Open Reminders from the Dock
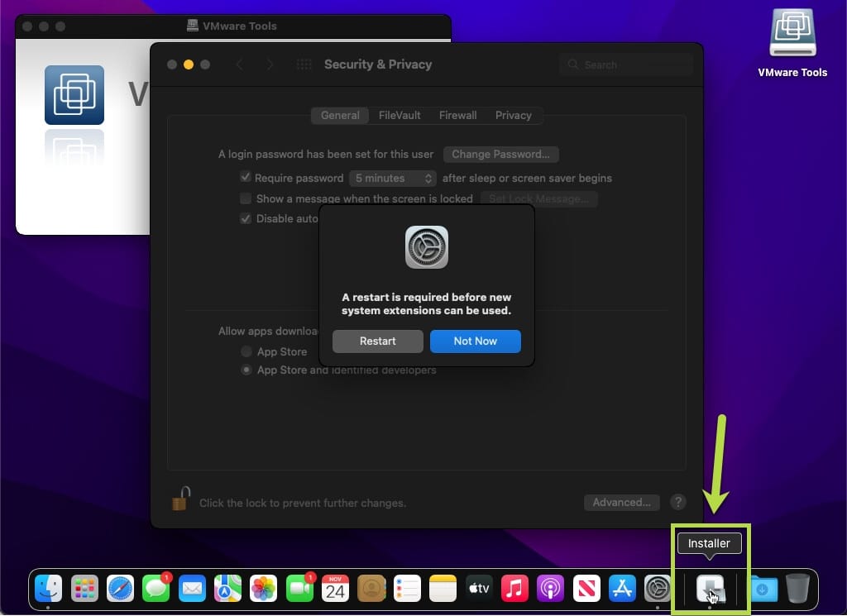847x616 pixels. coord(407,588)
